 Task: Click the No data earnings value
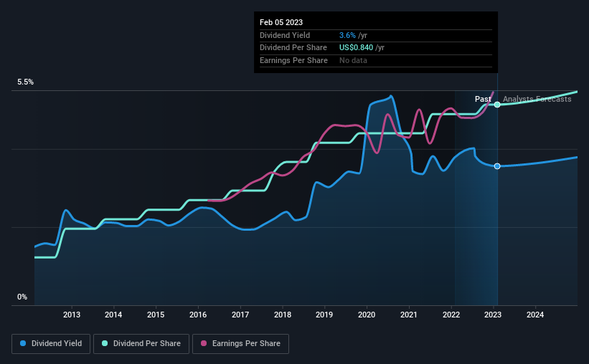pos(353,60)
